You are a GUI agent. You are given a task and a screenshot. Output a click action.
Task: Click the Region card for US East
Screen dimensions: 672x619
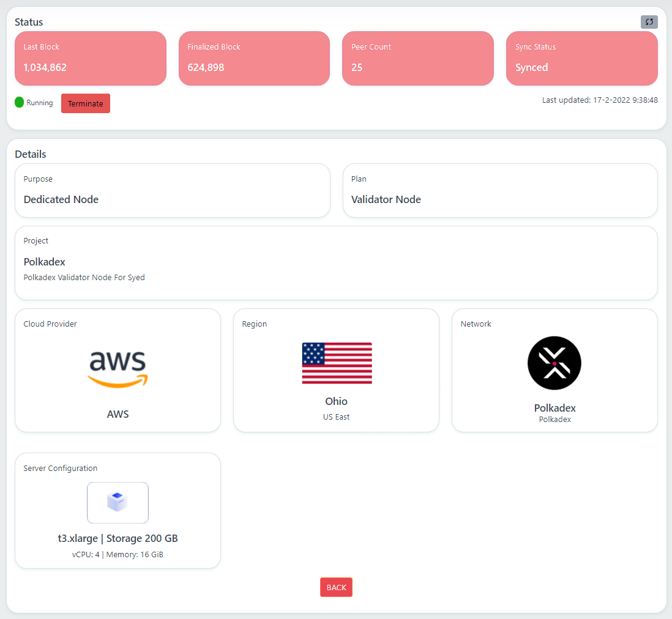click(x=336, y=370)
